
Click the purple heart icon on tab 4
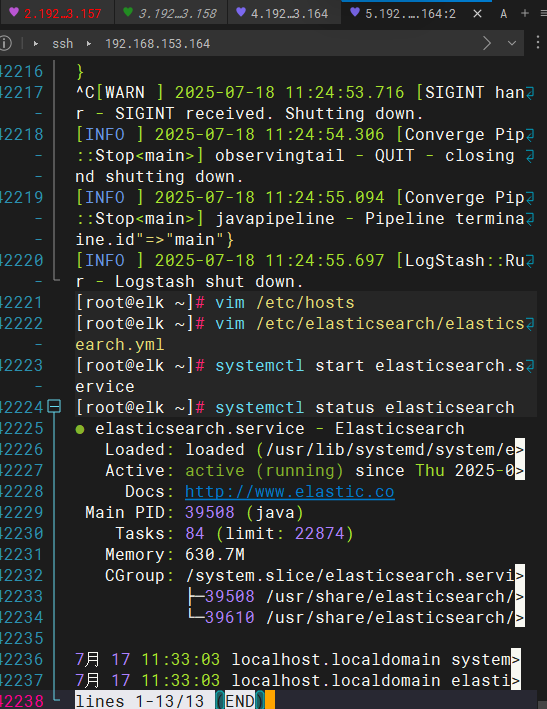241,12
